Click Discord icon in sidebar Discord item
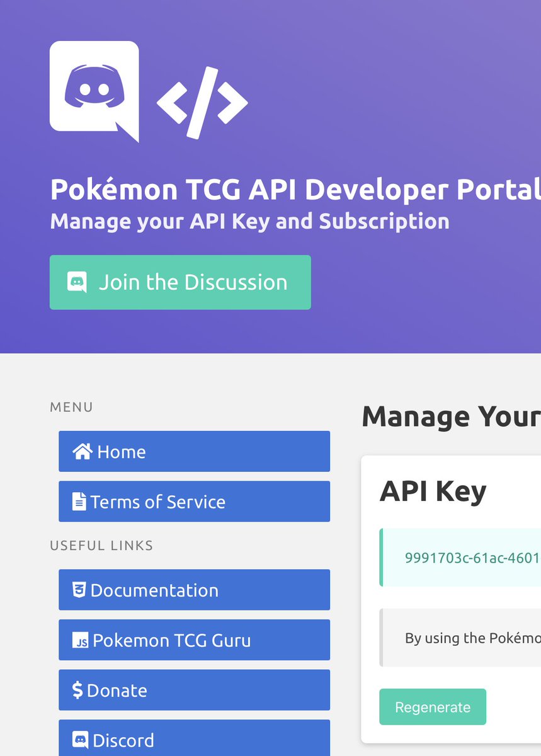The width and height of the screenshot is (541, 756). (81, 740)
